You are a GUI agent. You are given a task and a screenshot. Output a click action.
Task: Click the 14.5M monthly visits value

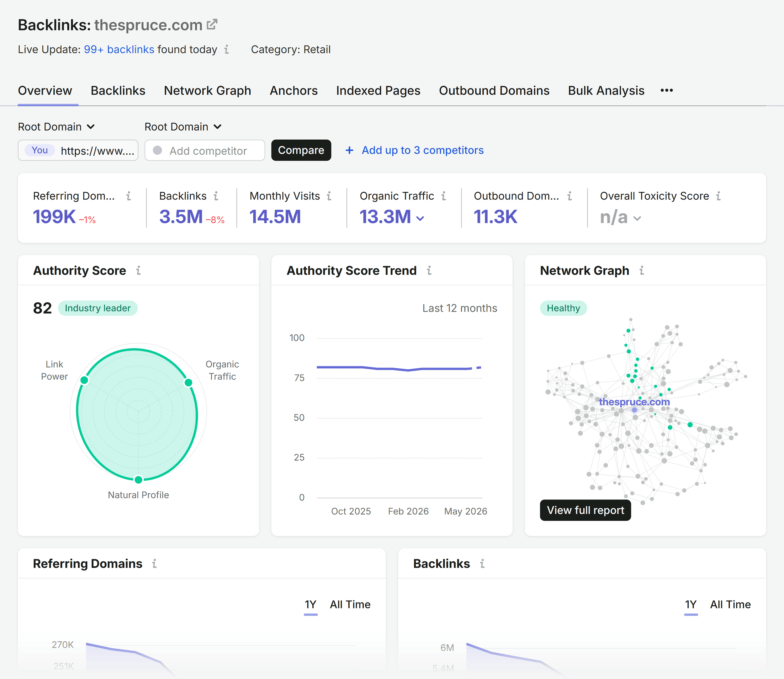tap(275, 217)
